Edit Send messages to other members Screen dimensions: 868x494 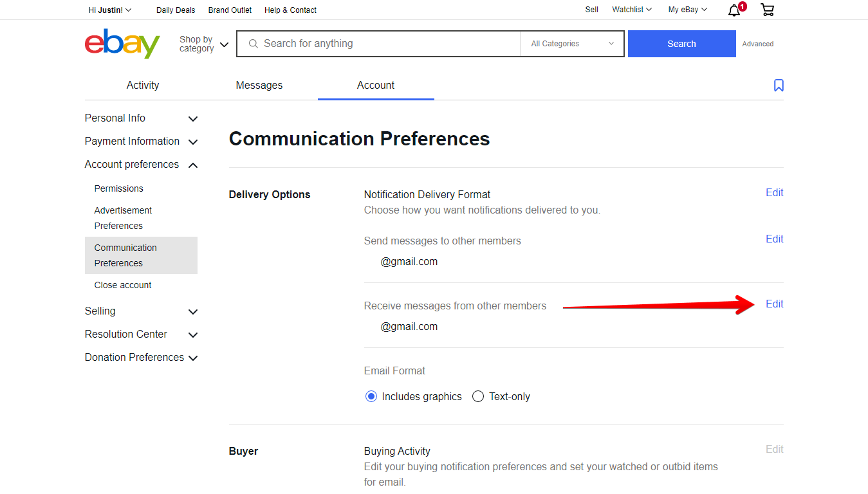click(775, 239)
